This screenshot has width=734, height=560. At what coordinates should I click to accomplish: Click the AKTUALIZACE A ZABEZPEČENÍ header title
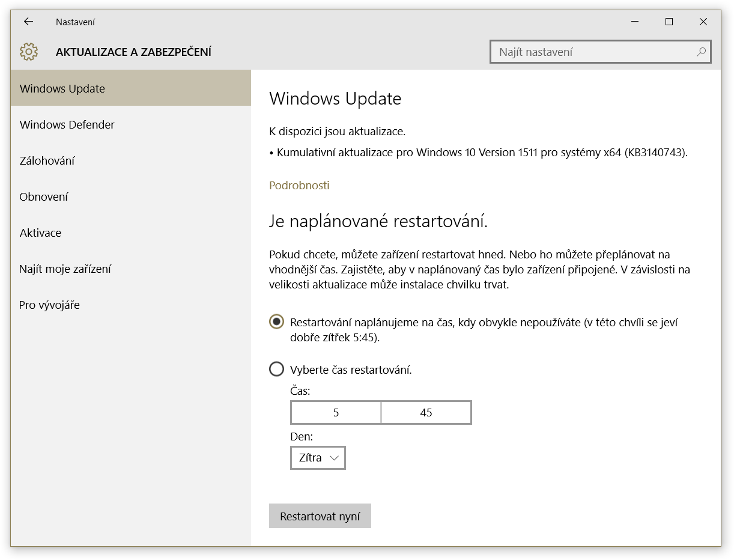pos(133,52)
